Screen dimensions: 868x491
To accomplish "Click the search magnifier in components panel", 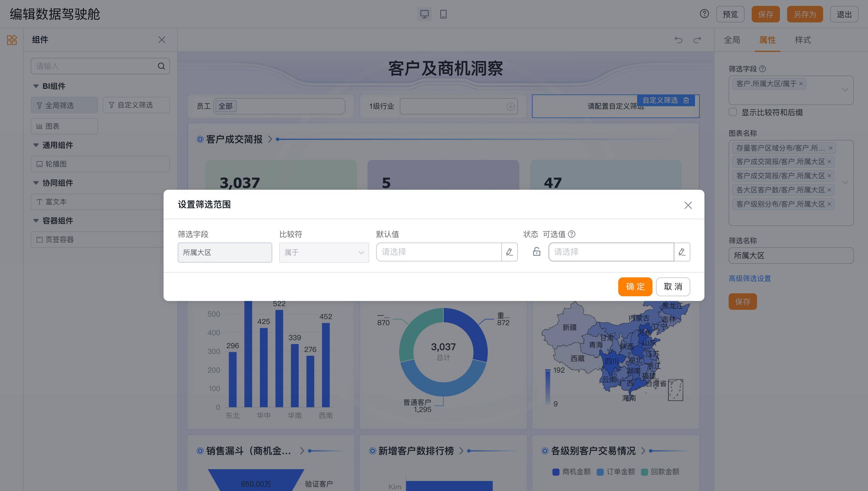I will (x=161, y=66).
